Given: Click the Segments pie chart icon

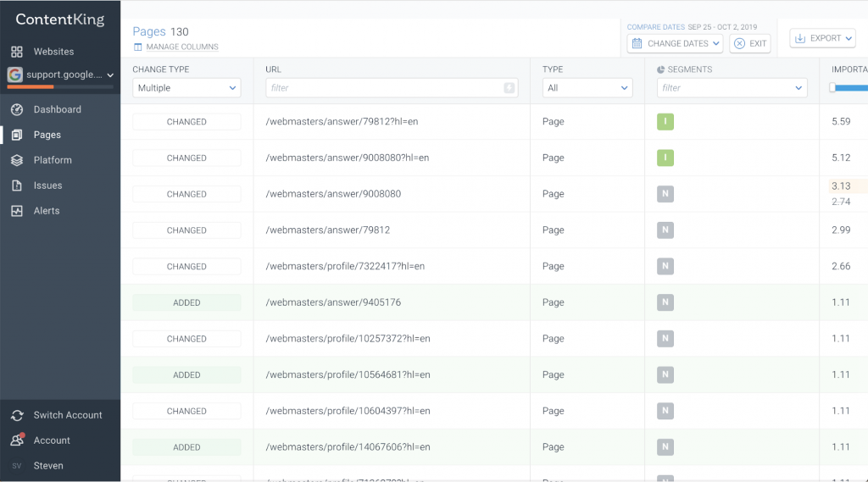Looking at the screenshot, I should pos(660,69).
